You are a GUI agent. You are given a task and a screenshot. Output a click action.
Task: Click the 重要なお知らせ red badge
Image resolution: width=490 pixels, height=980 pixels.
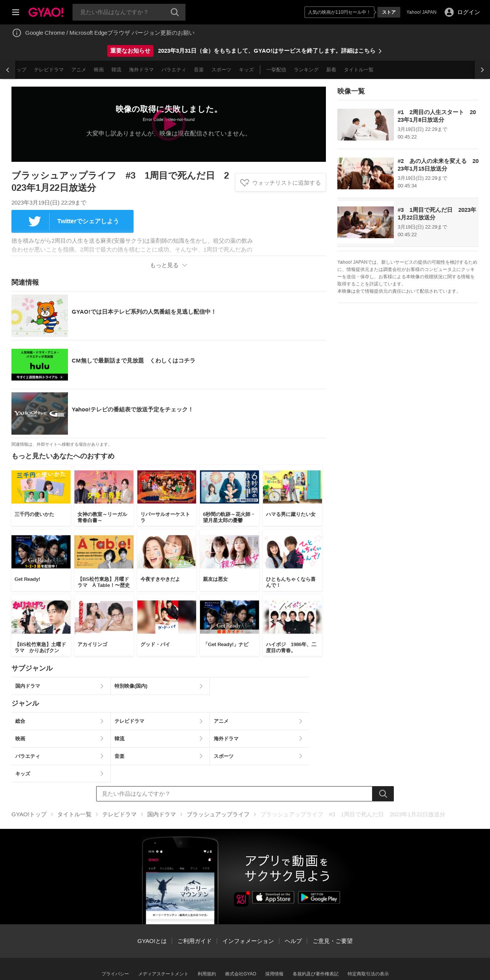tap(130, 51)
